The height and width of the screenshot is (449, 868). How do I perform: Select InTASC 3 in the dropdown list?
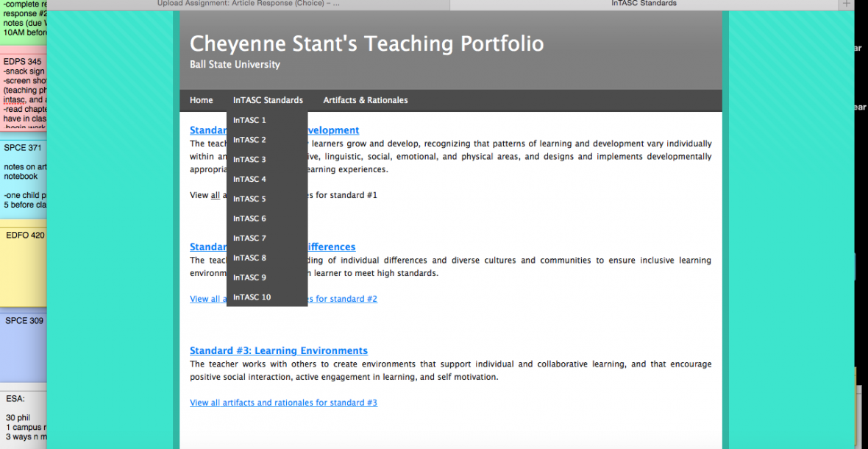pos(250,160)
